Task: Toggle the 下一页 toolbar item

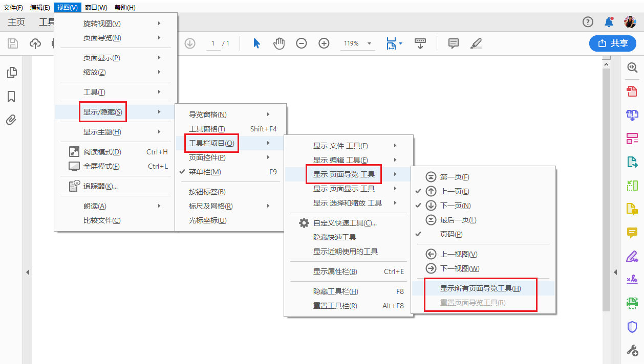Action: click(483, 206)
